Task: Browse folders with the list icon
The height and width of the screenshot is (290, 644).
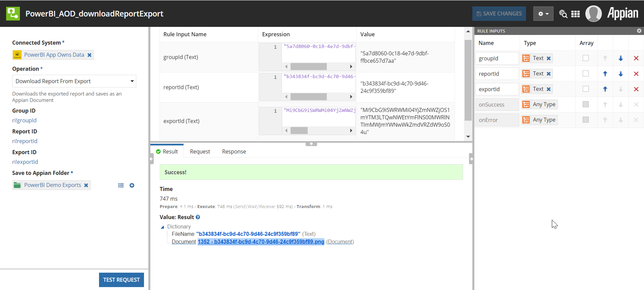Action: pyautogui.click(x=121, y=185)
